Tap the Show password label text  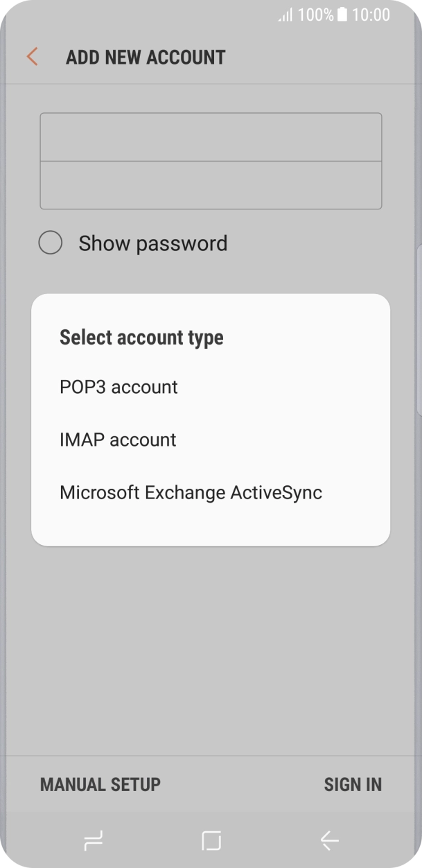point(152,243)
